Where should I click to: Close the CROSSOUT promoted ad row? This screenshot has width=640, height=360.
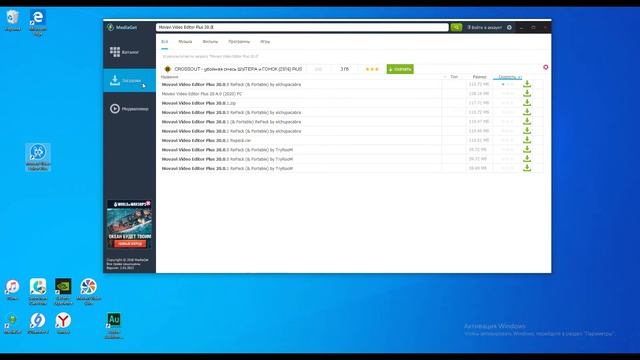[x=546, y=67]
